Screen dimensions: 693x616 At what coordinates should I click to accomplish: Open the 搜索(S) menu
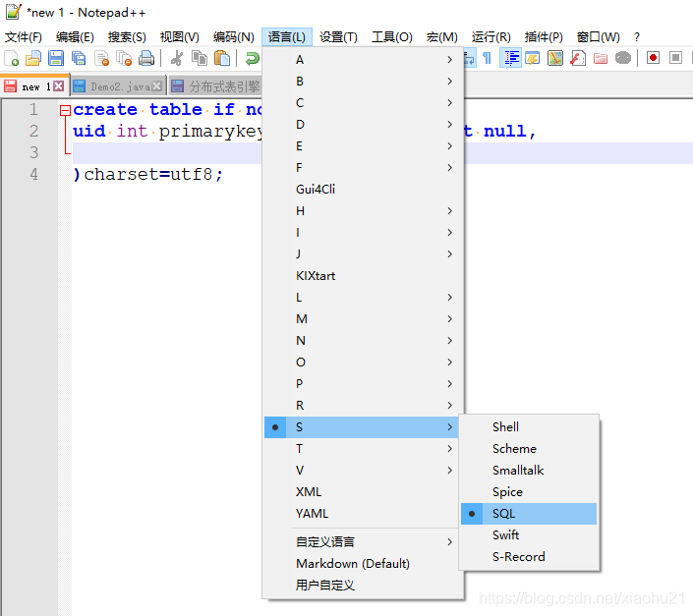(127, 37)
